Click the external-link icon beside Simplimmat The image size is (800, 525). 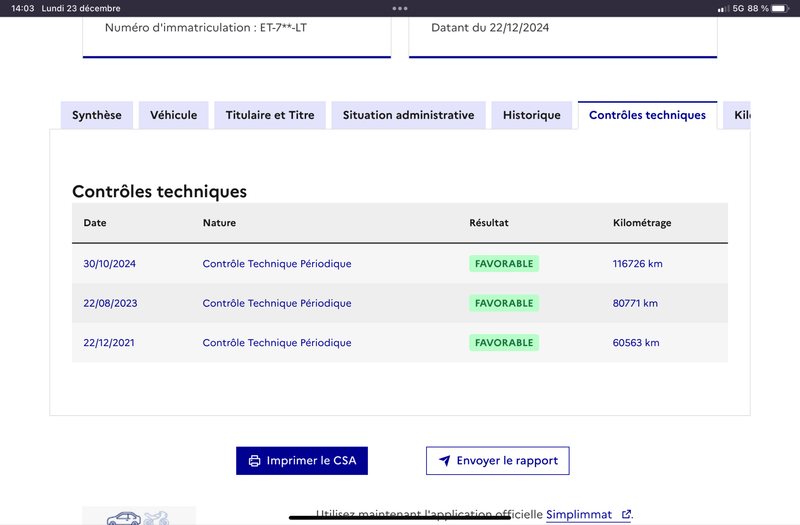(x=626, y=514)
